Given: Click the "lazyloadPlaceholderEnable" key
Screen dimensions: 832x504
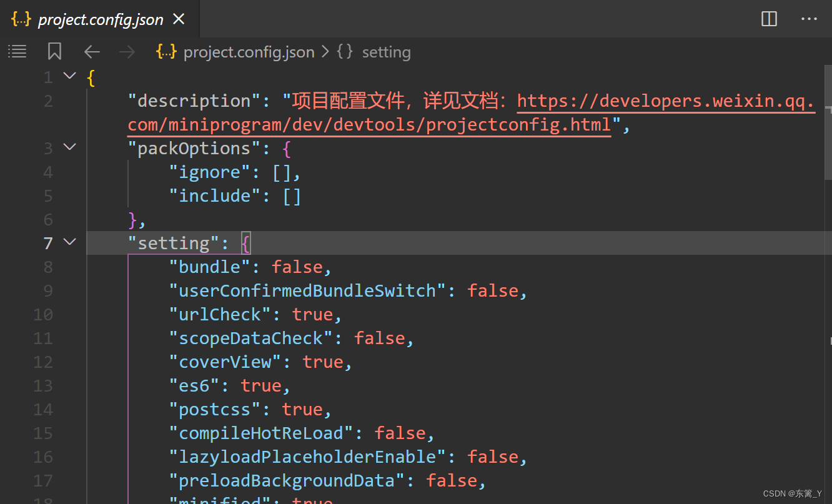Looking at the screenshot, I should (x=309, y=457).
